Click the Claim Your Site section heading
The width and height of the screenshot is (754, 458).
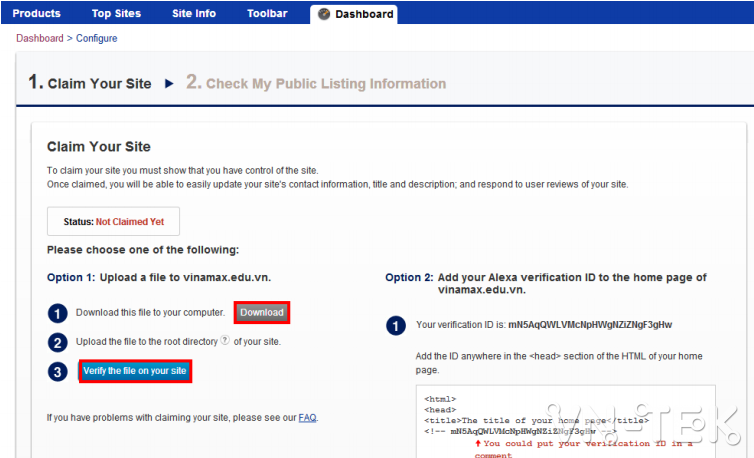coord(99,146)
